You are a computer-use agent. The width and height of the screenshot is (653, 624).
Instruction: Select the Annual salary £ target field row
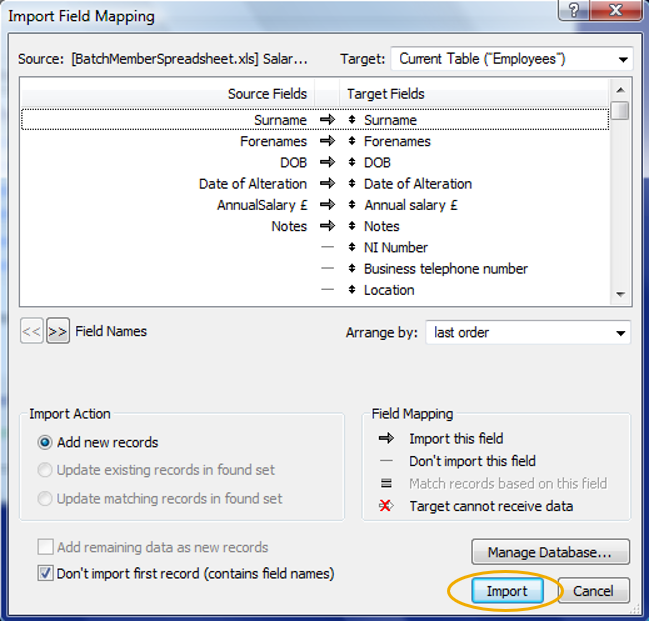click(x=411, y=205)
